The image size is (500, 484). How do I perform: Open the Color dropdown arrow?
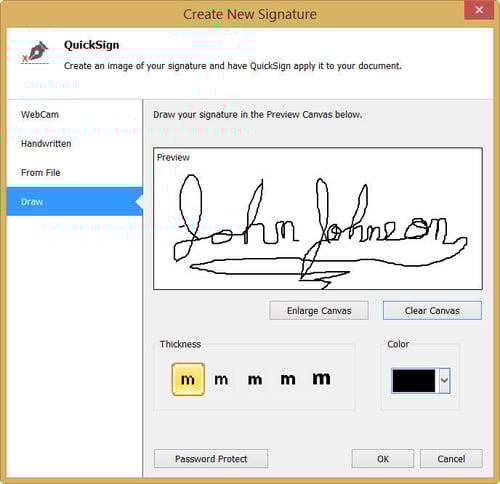(444, 380)
